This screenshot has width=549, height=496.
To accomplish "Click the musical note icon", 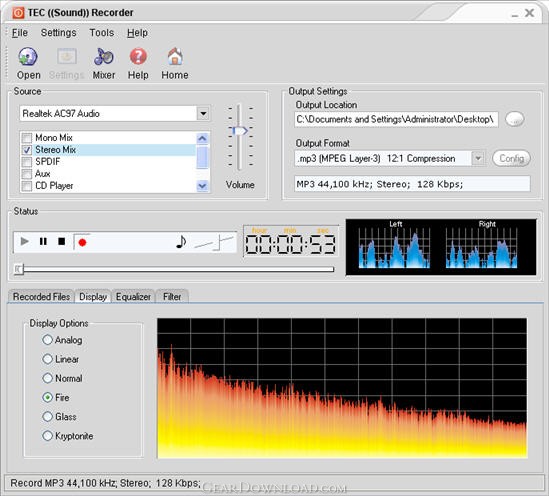I will click(181, 242).
